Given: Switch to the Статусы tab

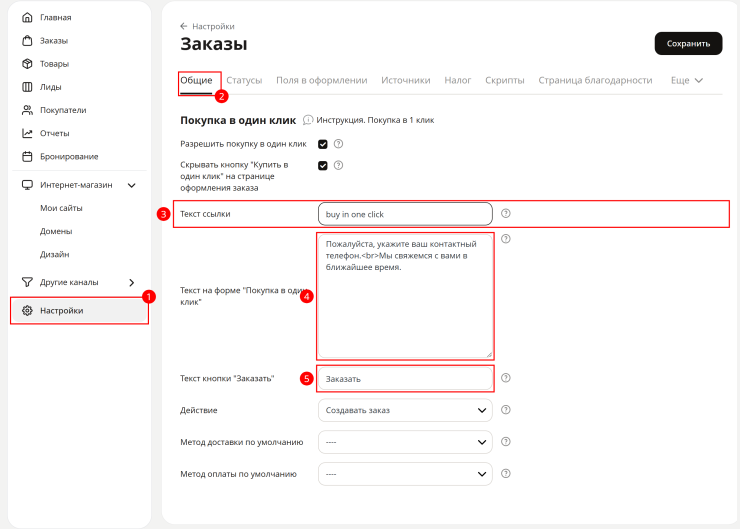Looking at the screenshot, I should [x=244, y=81].
